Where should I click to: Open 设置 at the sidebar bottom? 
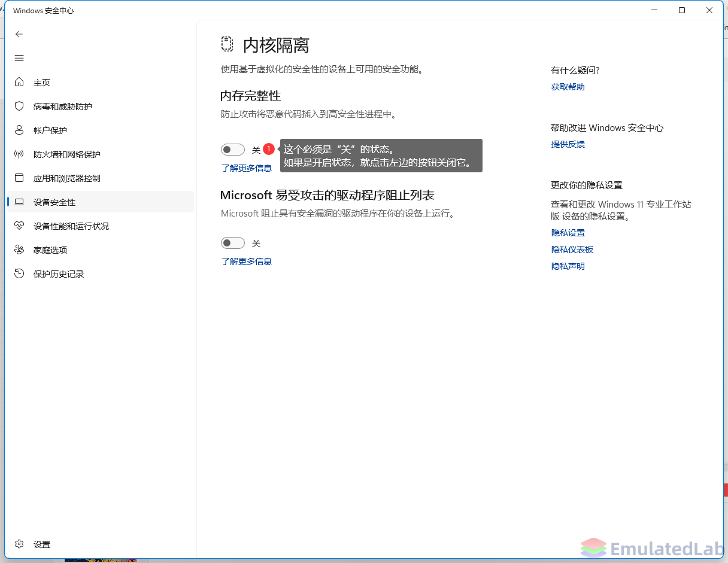click(x=101, y=544)
